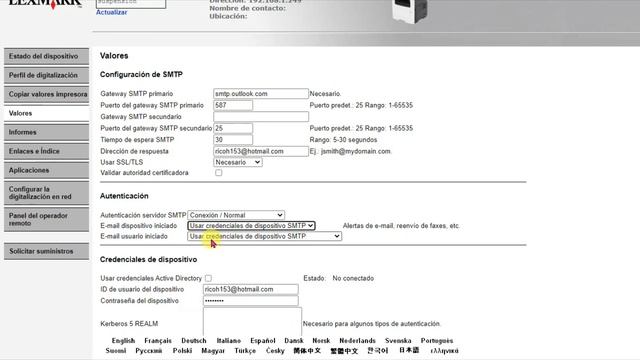Click the Gateway SMTP primario field

pos(261,93)
